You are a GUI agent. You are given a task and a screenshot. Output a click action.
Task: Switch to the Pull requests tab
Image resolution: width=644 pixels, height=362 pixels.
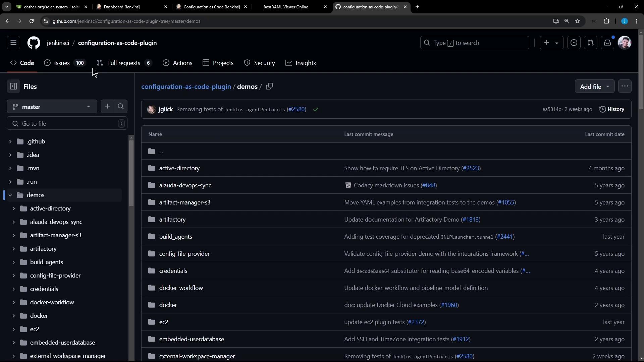[123, 63]
